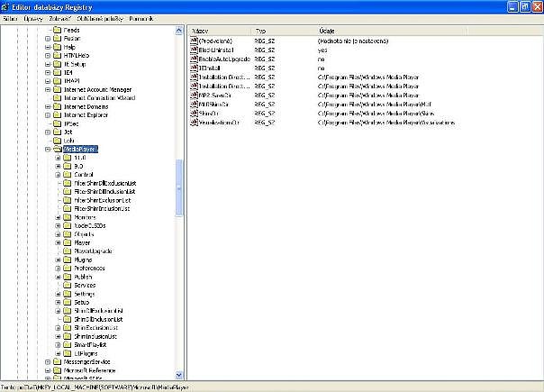This screenshot has height=392, width=544.
Task: Click the status bar registry path
Action: [x=95, y=387]
